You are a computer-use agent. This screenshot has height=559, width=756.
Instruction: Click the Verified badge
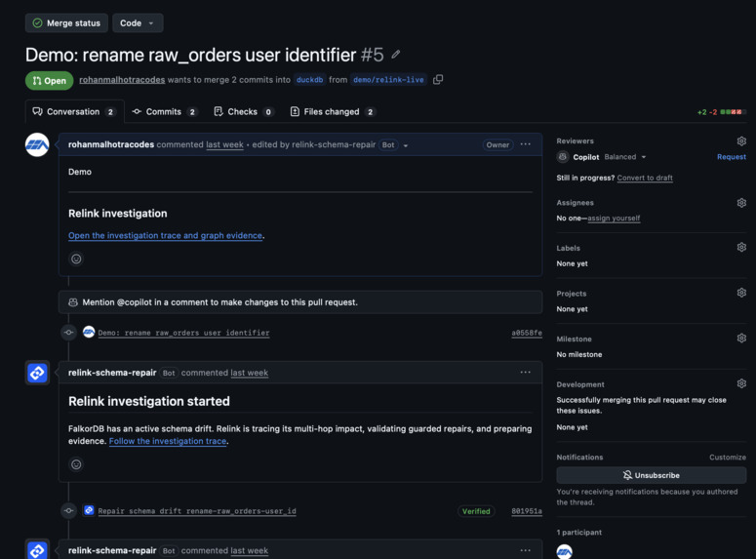pos(476,511)
